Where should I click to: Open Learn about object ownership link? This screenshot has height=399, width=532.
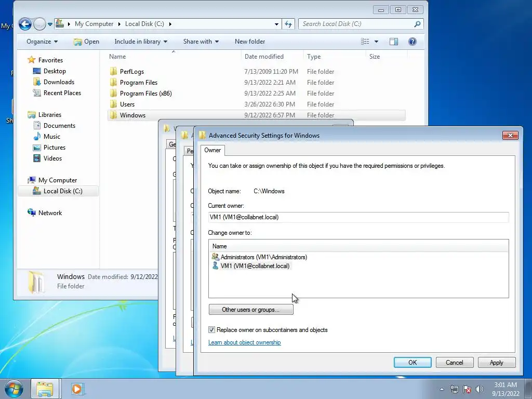tap(244, 342)
